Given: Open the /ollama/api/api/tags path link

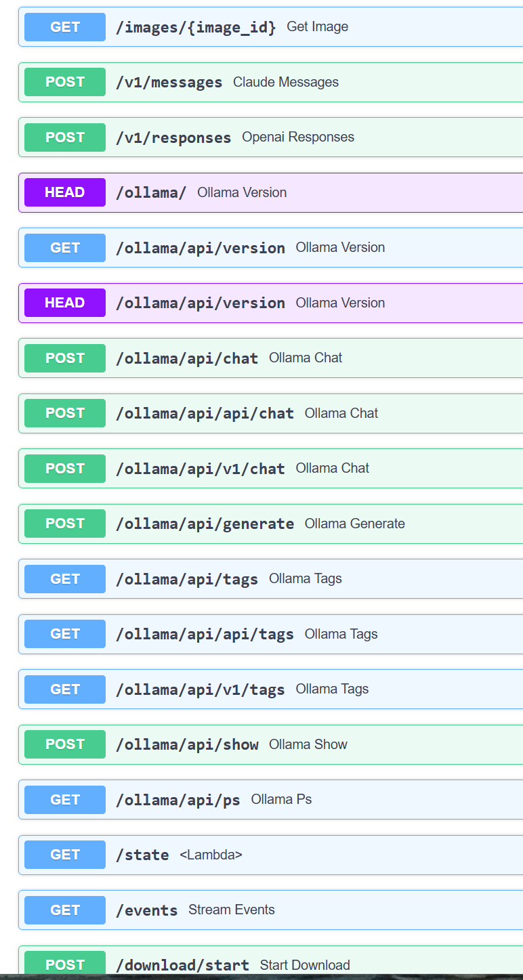Looking at the screenshot, I should [x=205, y=635].
